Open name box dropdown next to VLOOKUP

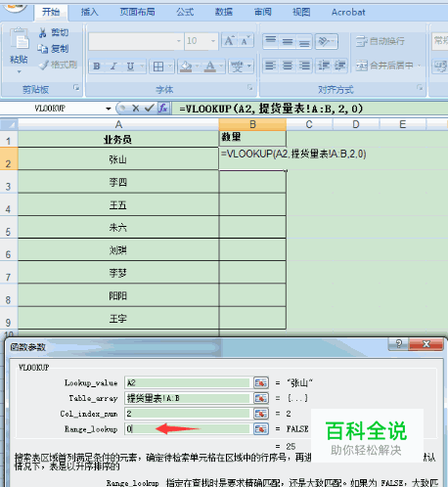point(109,109)
